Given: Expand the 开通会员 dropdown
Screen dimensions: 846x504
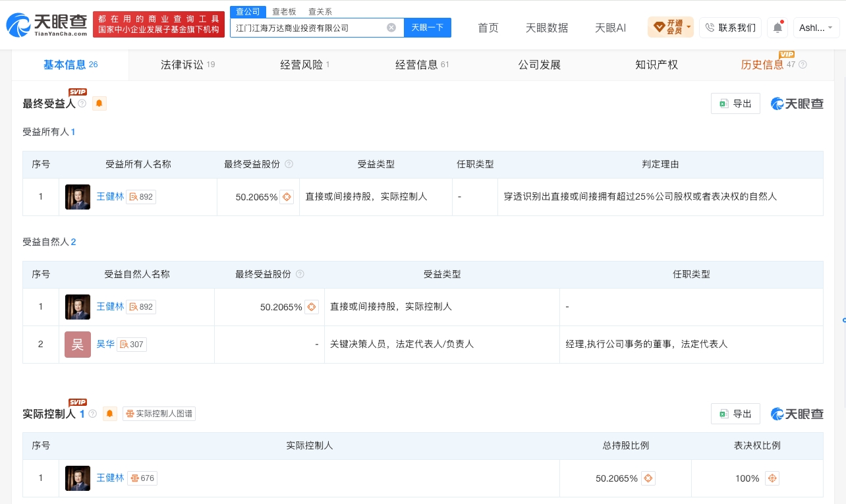Looking at the screenshot, I should click(671, 28).
